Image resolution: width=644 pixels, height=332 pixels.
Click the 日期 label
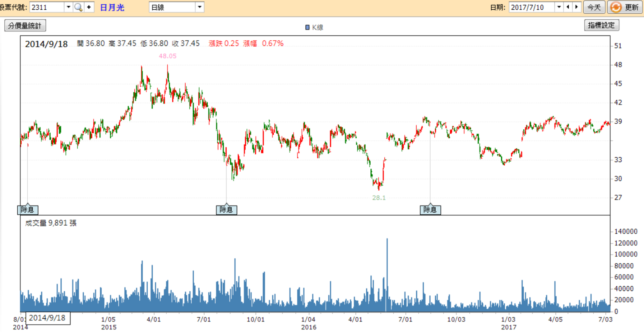[x=498, y=7]
